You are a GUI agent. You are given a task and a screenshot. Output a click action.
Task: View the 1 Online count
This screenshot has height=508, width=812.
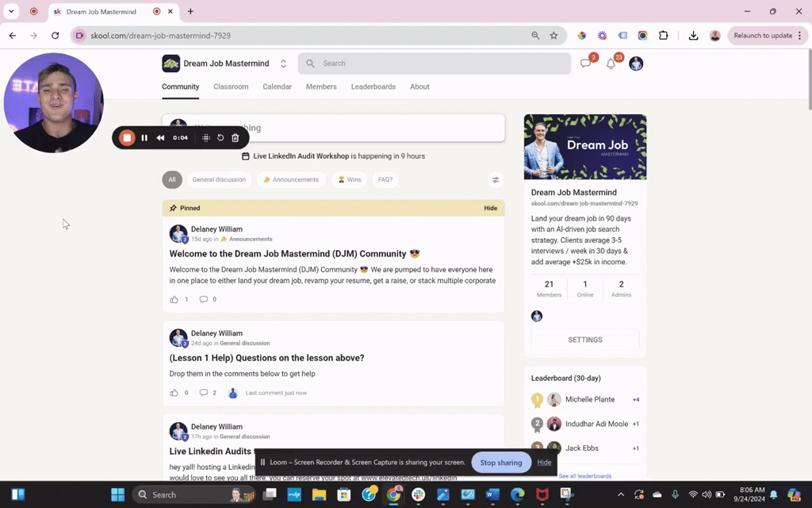[x=585, y=289]
